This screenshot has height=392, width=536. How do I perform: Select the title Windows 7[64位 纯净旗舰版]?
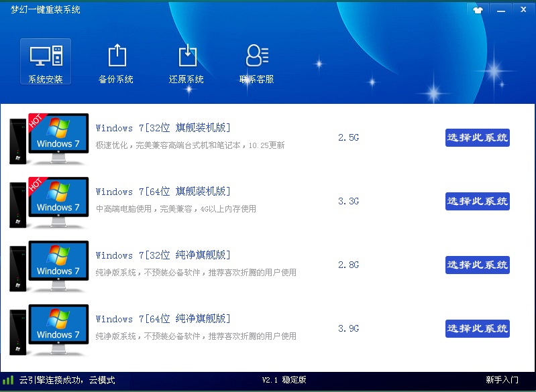pyautogui.click(x=164, y=318)
